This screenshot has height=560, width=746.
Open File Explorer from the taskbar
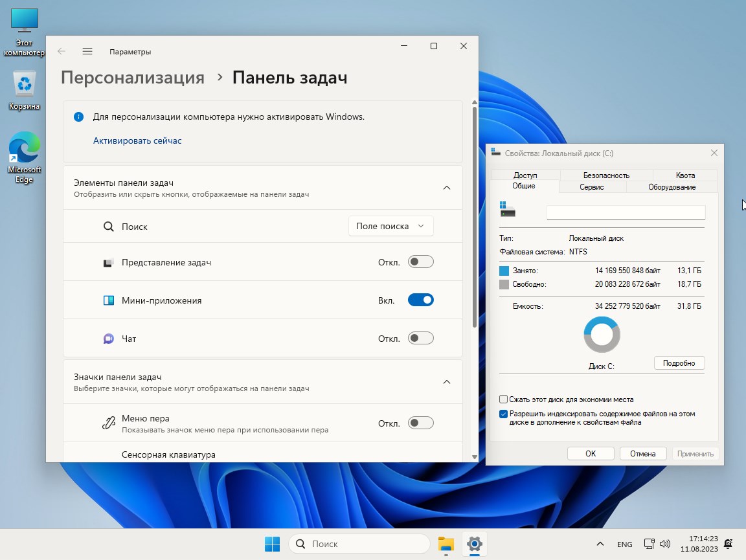click(x=446, y=544)
